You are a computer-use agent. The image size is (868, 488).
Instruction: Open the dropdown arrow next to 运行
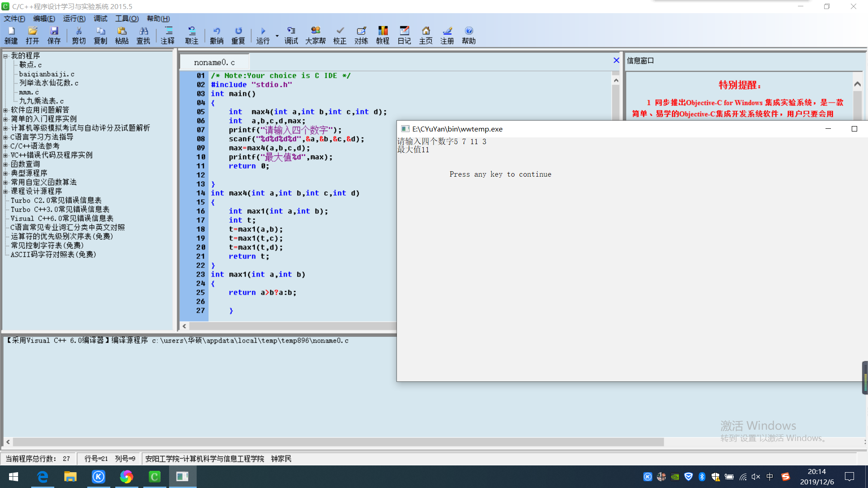(277, 36)
